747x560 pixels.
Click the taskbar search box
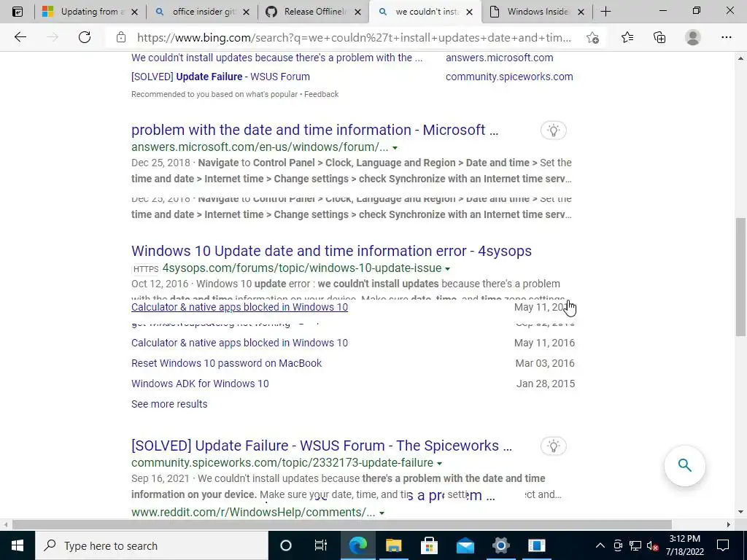pyautogui.click(x=152, y=545)
